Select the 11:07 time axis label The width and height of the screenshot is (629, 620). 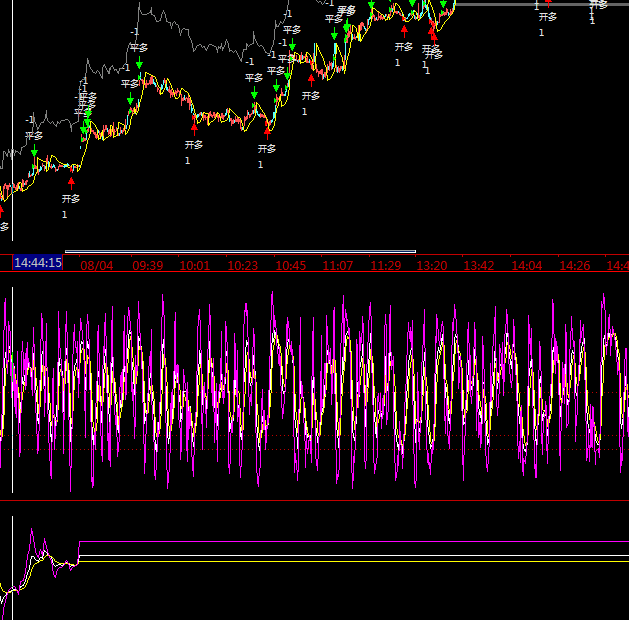point(338,266)
